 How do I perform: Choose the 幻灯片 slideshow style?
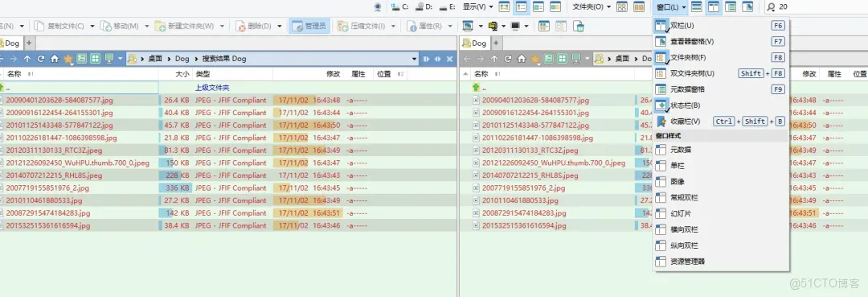pos(720,213)
